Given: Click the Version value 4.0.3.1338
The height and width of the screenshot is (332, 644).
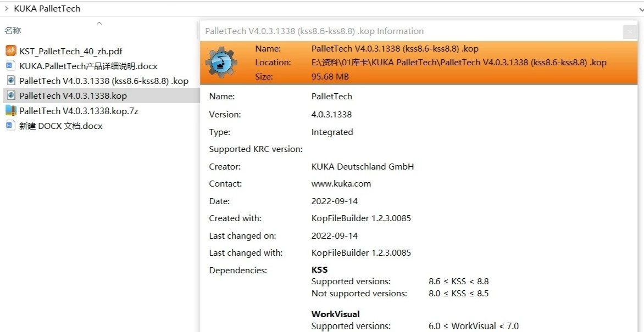Looking at the screenshot, I should [x=331, y=114].
